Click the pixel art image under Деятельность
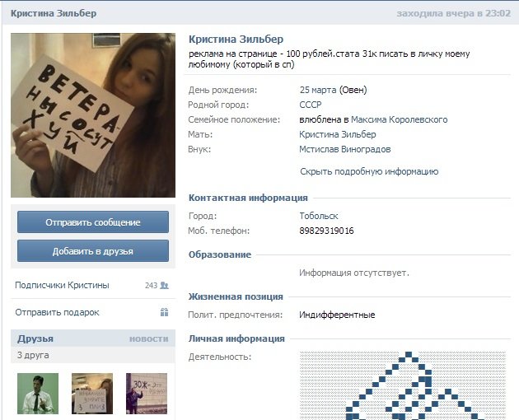The width and height of the screenshot is (519, 420). pos(403,385)
